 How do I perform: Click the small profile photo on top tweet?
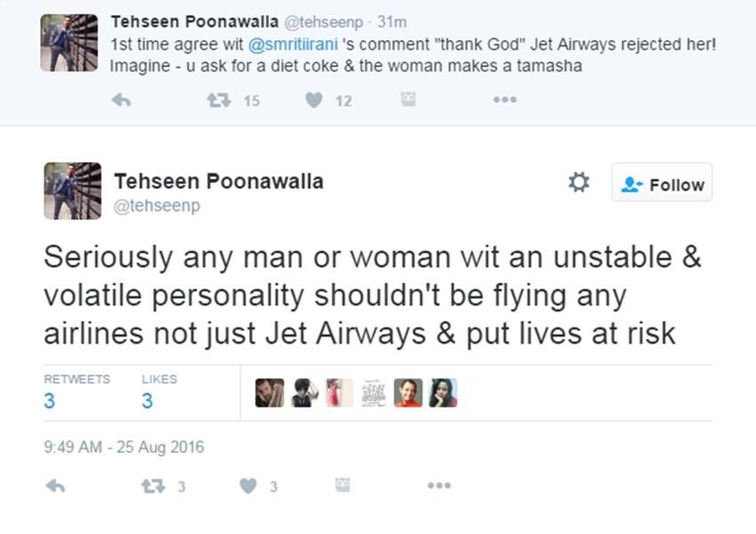68,42
